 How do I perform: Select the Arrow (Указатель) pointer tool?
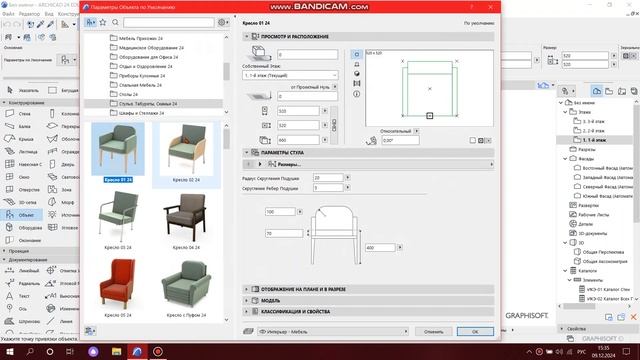[x=22, y=90]
